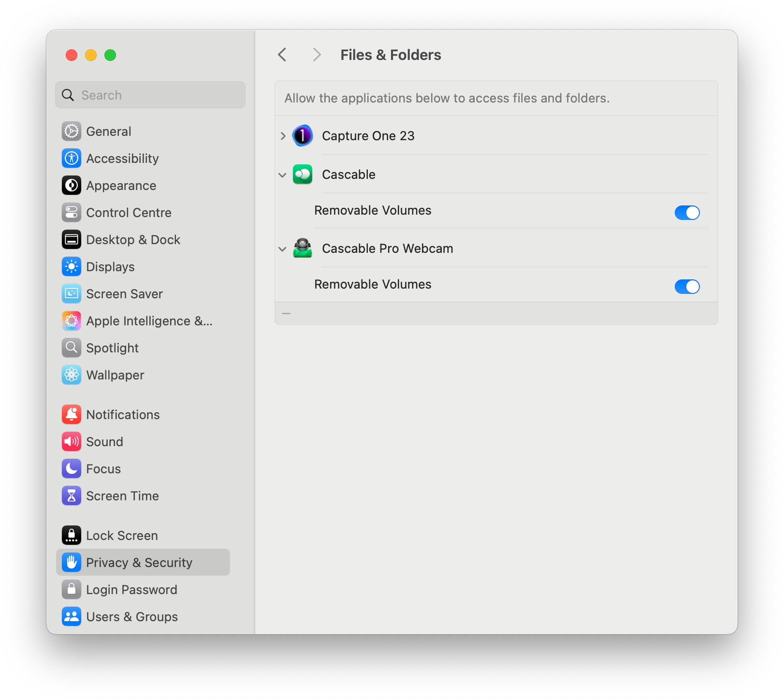Click the Notifications bell icon

[72, 415]
